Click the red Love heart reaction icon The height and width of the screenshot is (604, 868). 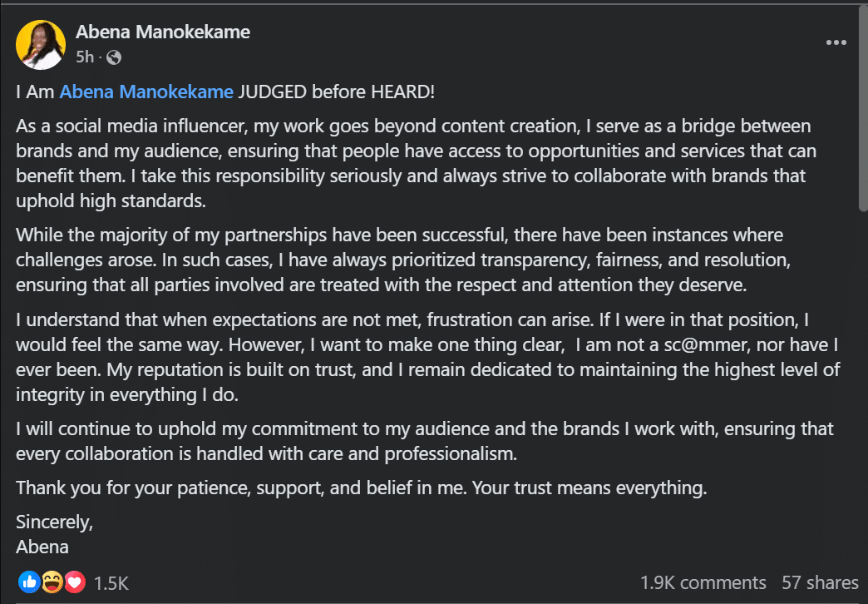(x=75, y=582)
